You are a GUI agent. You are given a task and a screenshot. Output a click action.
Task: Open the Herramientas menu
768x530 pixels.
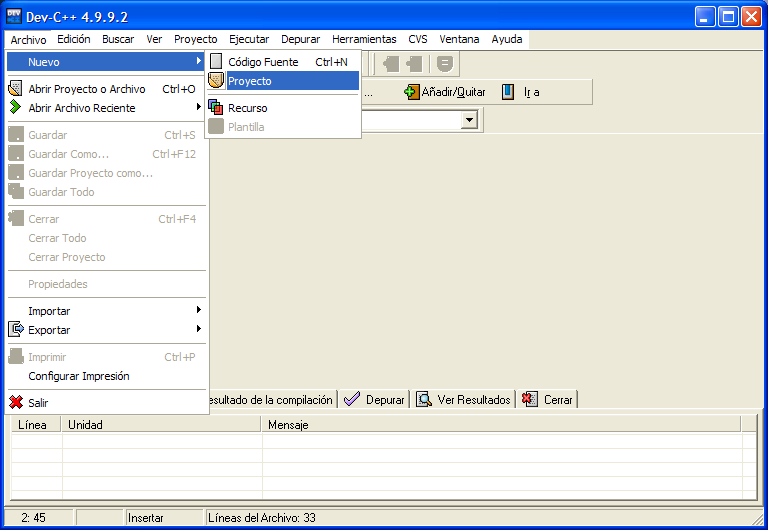pos(364,39)
